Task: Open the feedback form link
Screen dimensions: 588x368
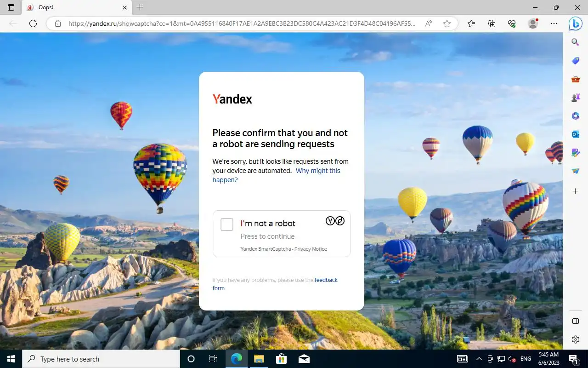Action: point(275,284)
